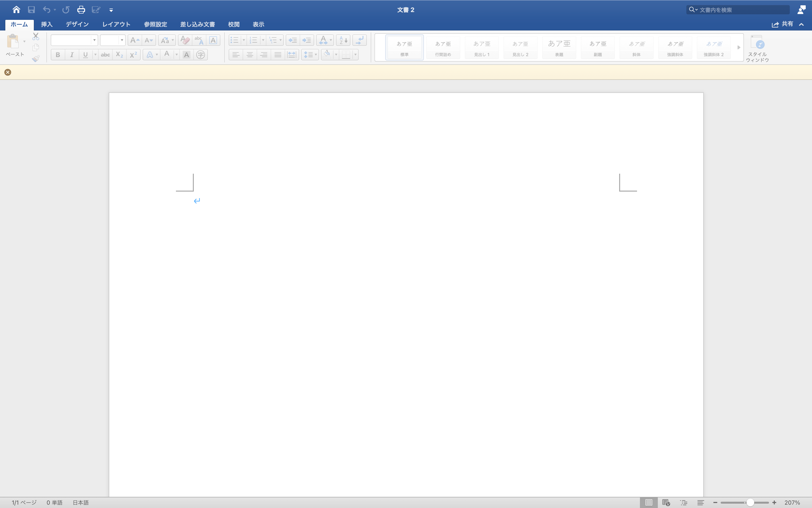Clear all formatting with eraser icon

185,40
